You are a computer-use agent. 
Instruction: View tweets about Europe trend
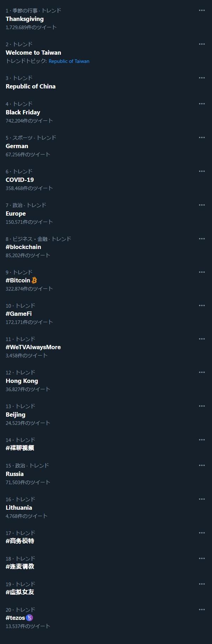point(16,213)
